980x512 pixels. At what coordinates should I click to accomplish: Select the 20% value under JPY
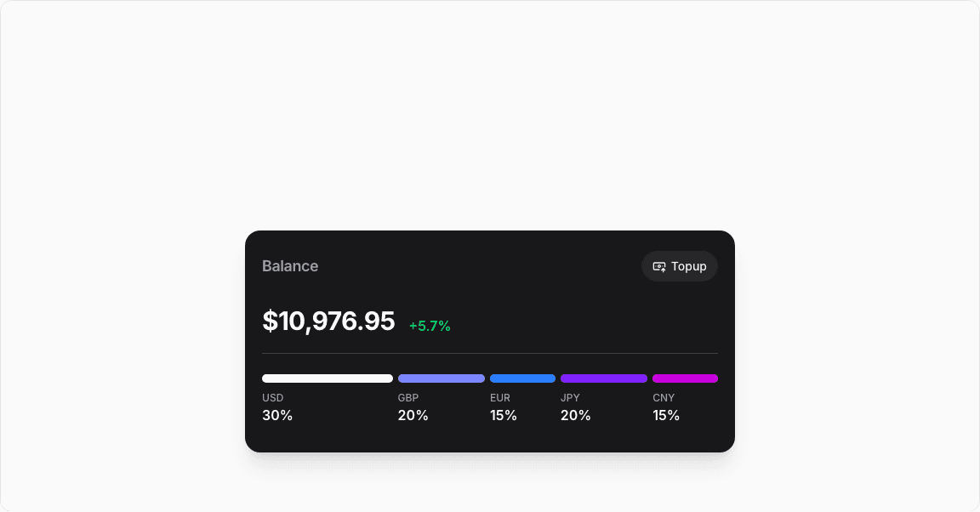(x=576, y=416)
